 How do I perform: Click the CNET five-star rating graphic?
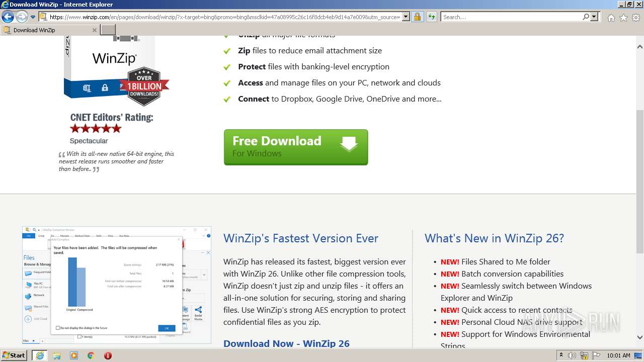96,128
